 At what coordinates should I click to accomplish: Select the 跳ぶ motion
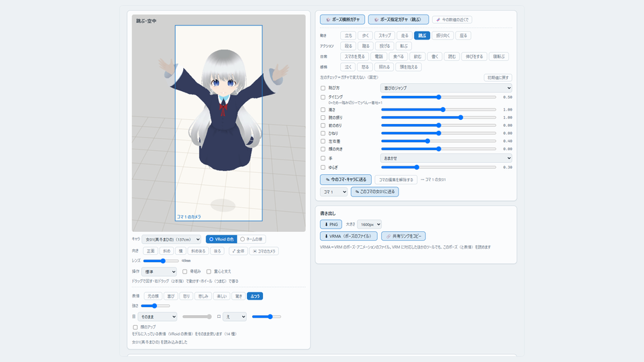click(422, 36)
